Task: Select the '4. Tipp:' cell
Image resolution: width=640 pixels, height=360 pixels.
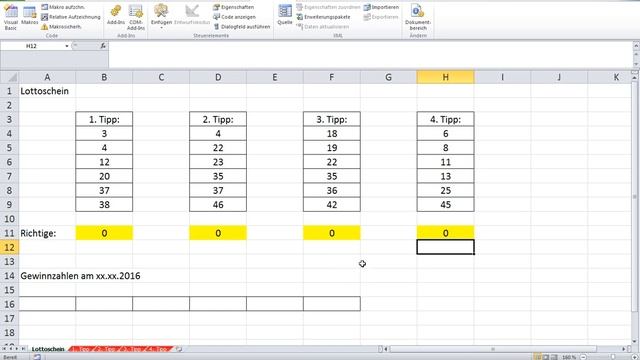Action: [445, 120]
